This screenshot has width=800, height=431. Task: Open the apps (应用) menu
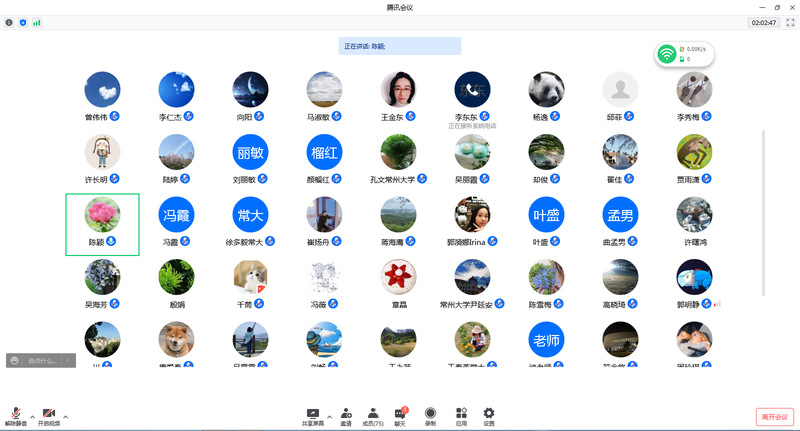coord(461,415)
